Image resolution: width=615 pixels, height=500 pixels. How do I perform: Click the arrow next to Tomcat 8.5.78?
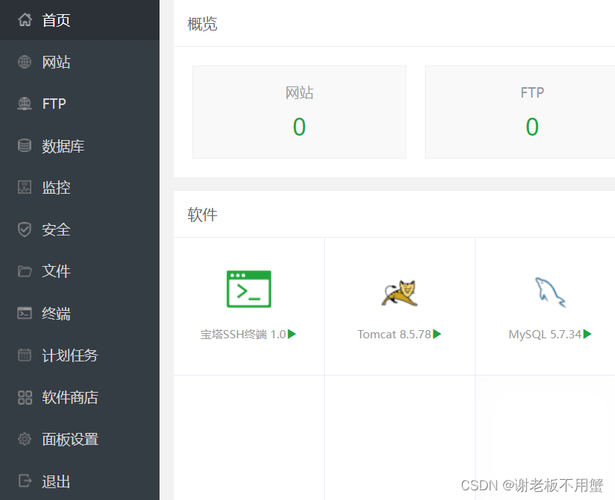(437, 334)
